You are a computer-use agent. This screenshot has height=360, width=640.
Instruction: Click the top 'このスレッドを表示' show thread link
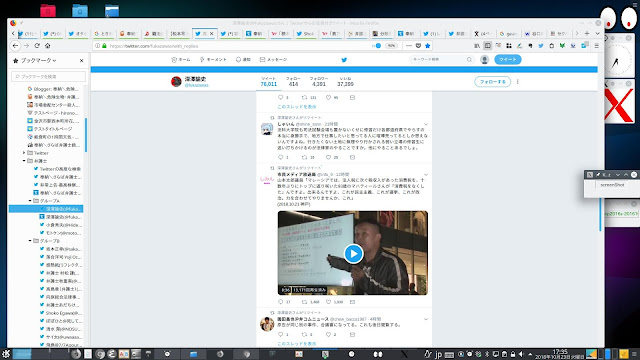click(x=297, y=107)
